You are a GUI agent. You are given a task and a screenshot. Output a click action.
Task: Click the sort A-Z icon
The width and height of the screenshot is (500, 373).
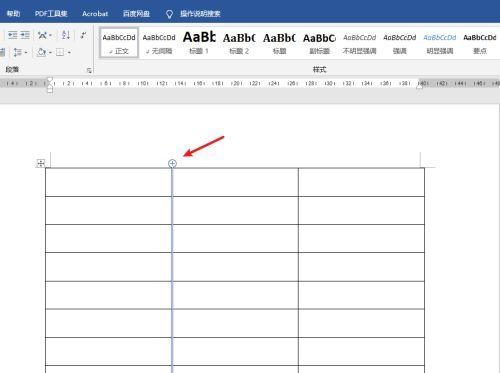click(66, 35)
